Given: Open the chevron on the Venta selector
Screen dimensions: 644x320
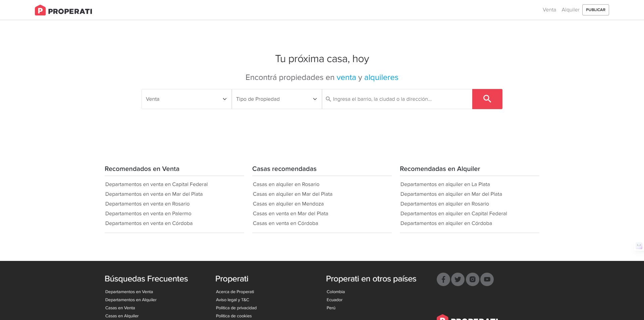Looking at the screenshot, I should click(x=224, y=99).
